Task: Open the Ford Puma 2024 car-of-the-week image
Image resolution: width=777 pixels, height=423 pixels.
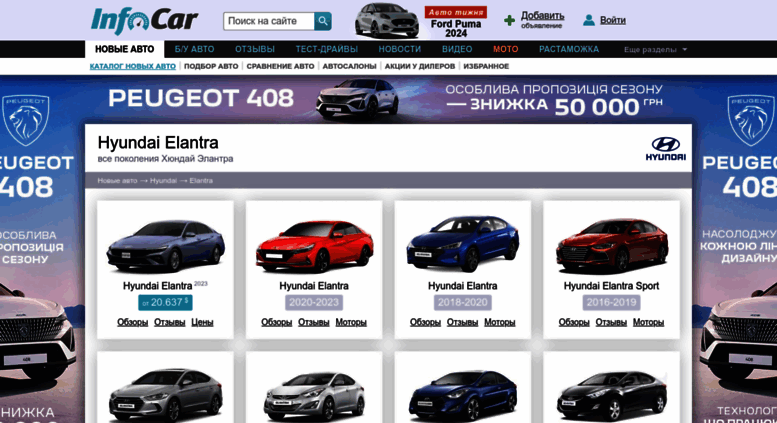Action: (x=387, y=20)
